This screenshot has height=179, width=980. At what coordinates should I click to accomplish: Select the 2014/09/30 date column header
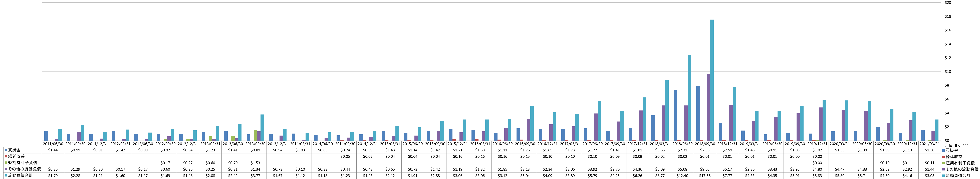point(345,144)
